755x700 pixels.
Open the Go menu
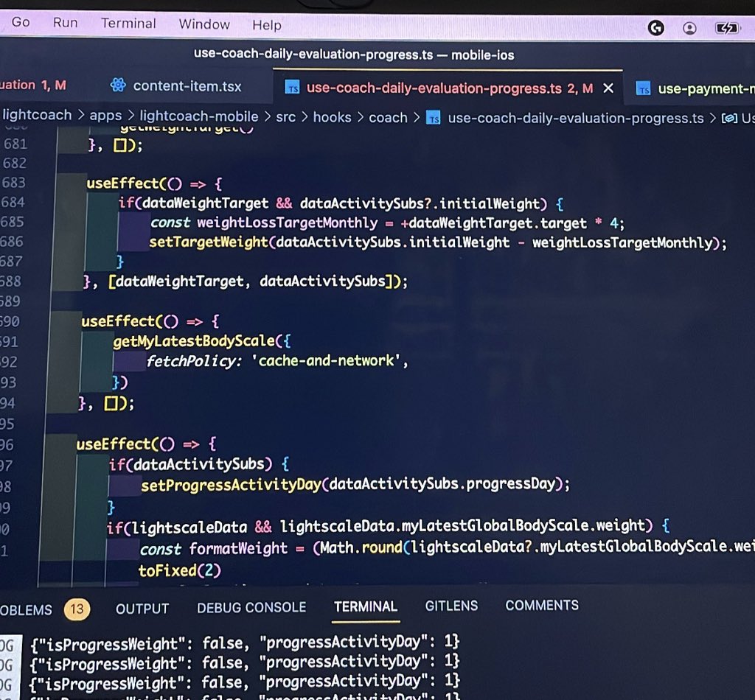tap(21, 22)
